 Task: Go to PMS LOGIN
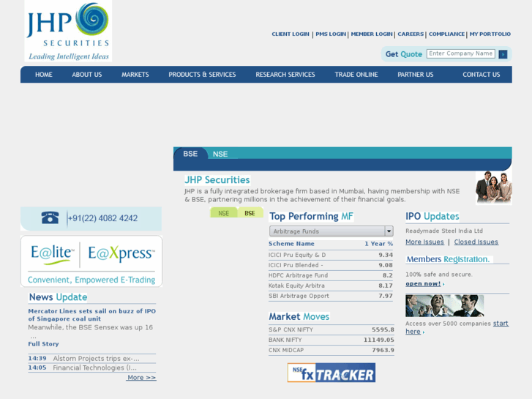click(331, 34)
